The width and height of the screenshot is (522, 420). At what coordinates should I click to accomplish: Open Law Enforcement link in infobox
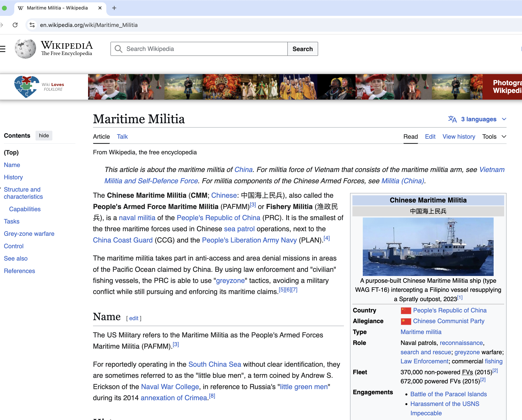pyautogui.click(x=424, y=361)
